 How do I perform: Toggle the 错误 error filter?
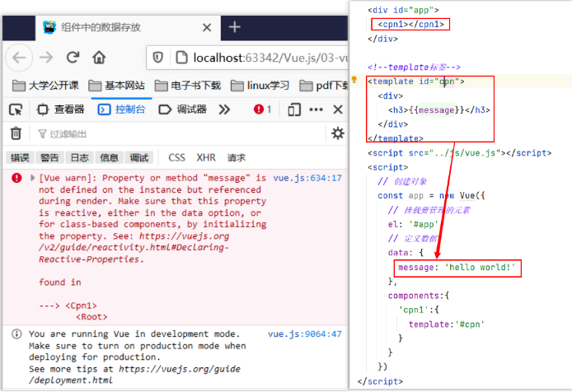pos(20,157)
